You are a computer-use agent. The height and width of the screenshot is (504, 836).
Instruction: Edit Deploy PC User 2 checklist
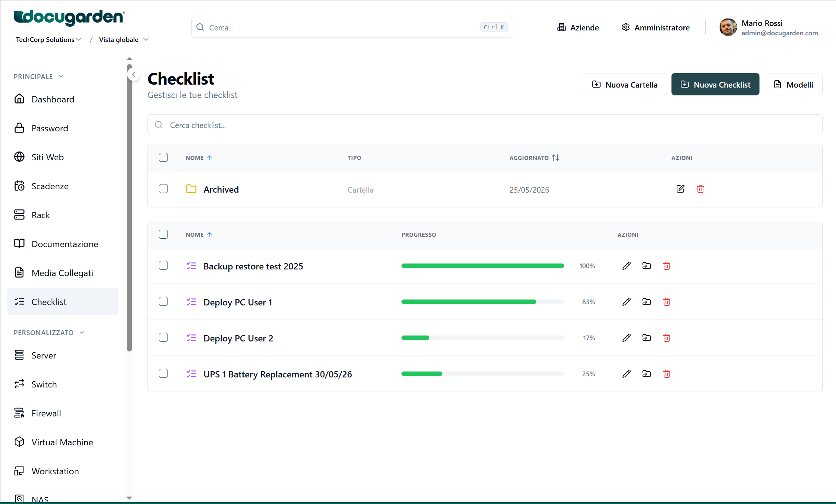(627, 338)
